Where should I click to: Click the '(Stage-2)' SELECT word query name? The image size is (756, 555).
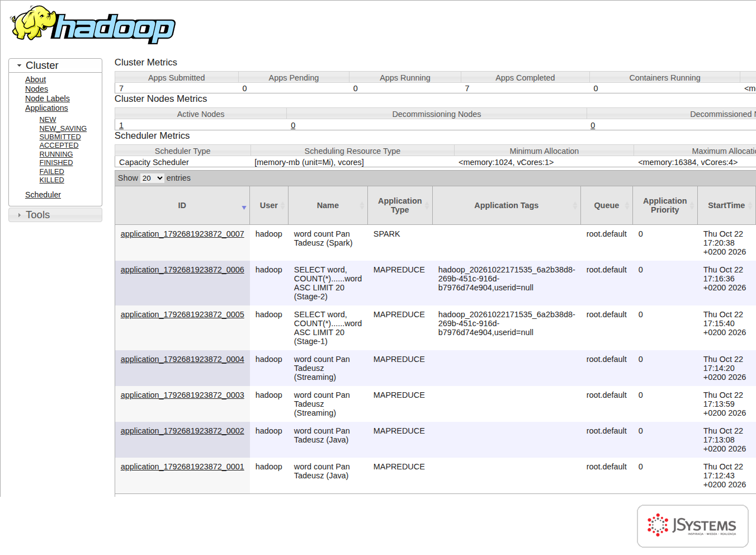328,283
